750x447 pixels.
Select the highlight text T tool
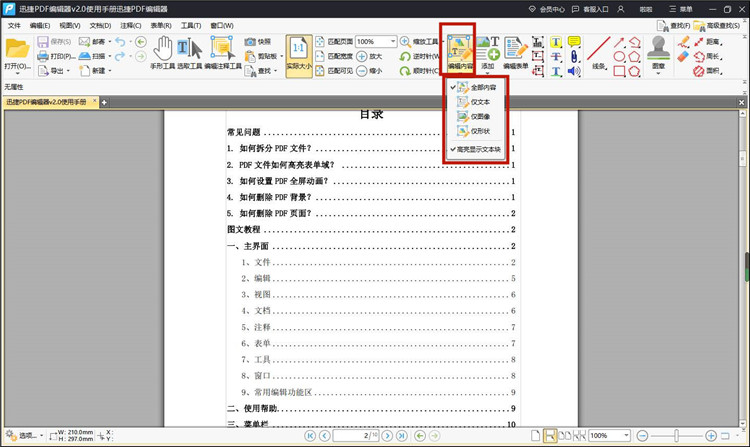(556, 42)
